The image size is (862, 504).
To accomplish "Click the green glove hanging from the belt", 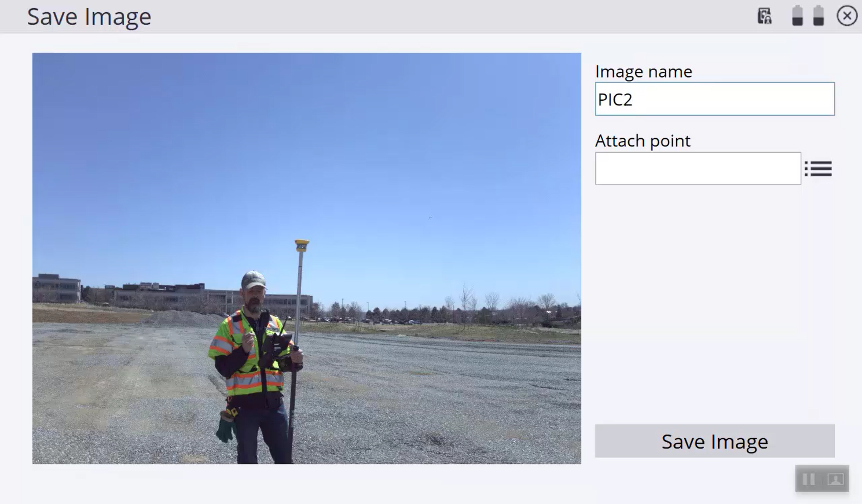I will click(225, 428).
